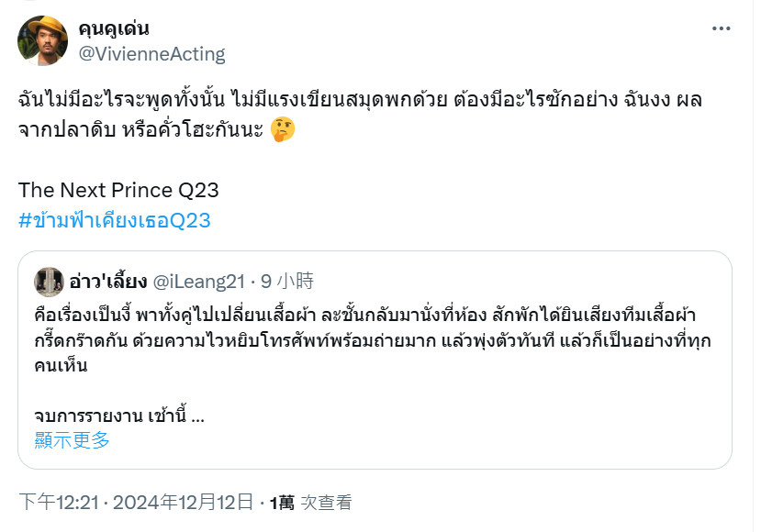Click the yellow-hat profile avatar
This screenshot has width=761, height=532.
pos(42,40)
